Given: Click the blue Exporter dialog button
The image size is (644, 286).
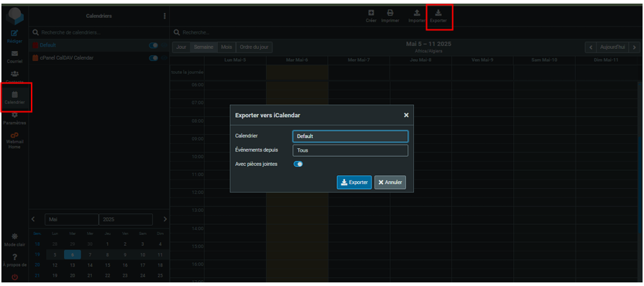Looking at the screenshot, I should click(354, 182).
